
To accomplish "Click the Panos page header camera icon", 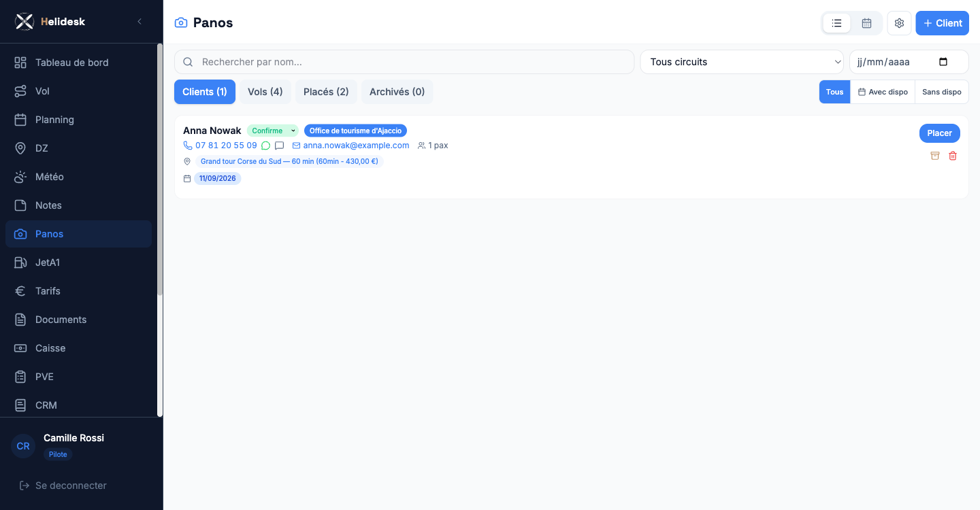I will coord(181,23).
